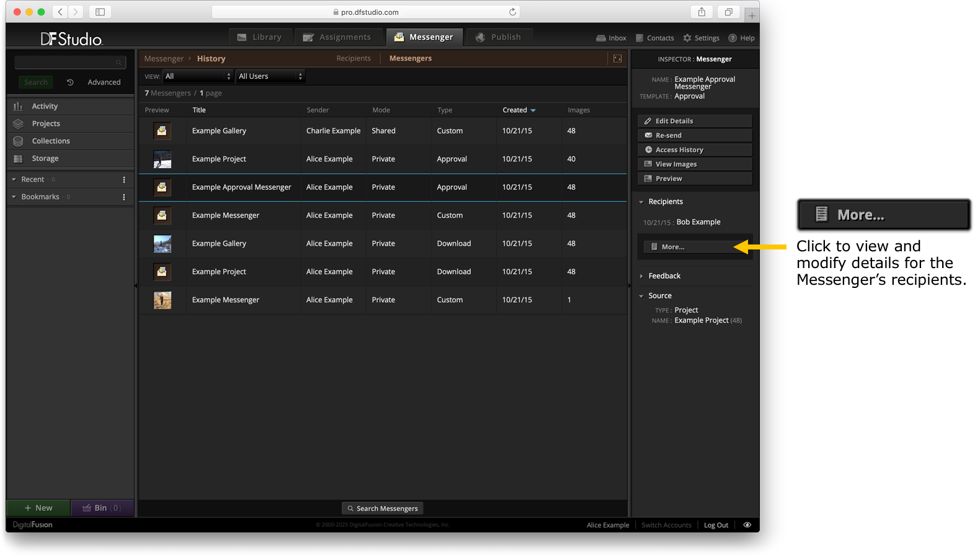Click the thumbnail of the one-image messenger
The width and height of the screenshot is (980, 556).
(162, 300)
